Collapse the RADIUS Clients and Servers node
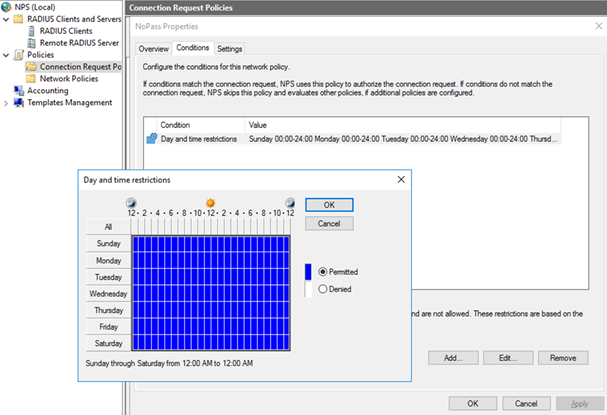 (6, 19)
